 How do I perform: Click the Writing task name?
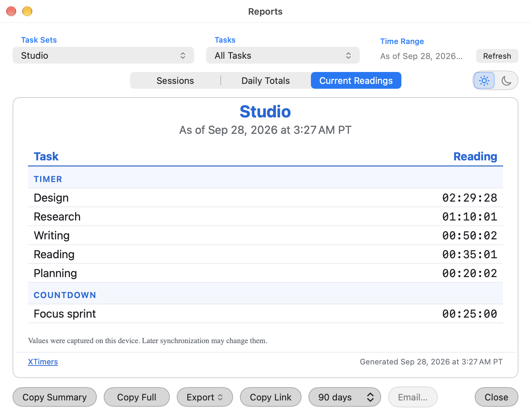tap(52, 236)
